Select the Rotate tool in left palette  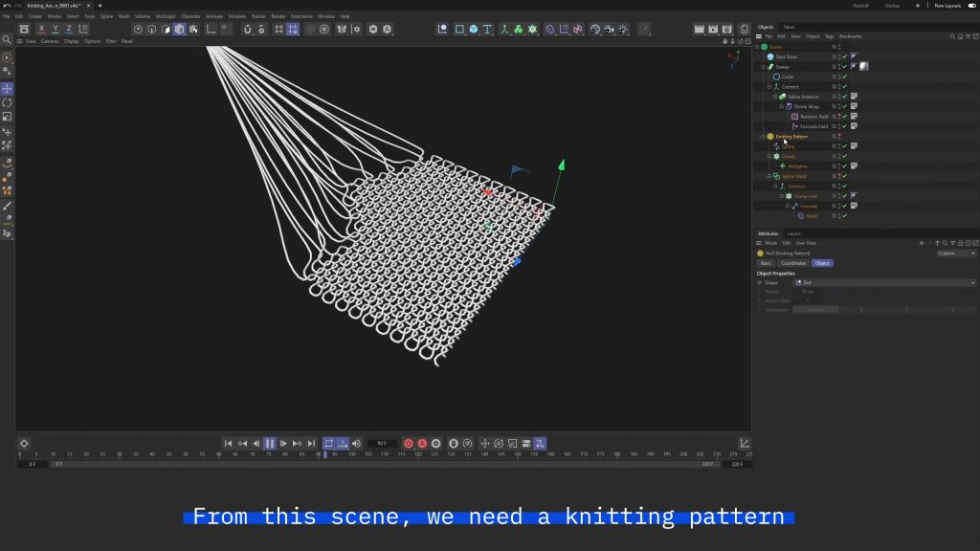point(7,102)
